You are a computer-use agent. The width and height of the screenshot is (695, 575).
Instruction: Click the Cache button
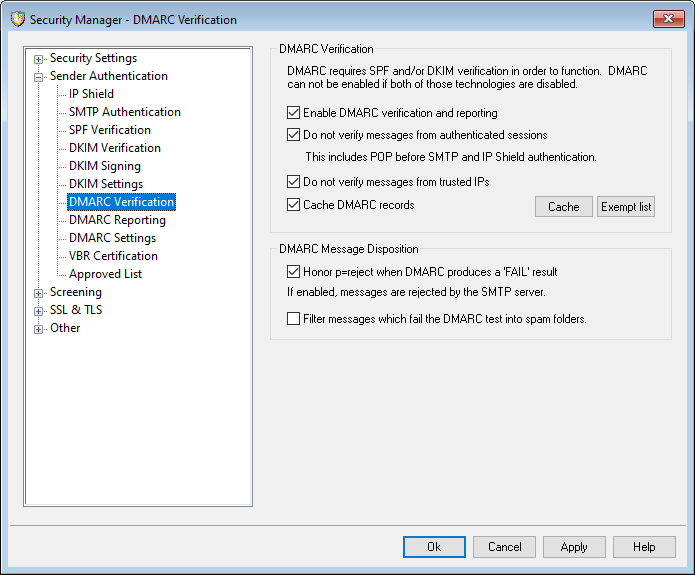click(563, 207)
